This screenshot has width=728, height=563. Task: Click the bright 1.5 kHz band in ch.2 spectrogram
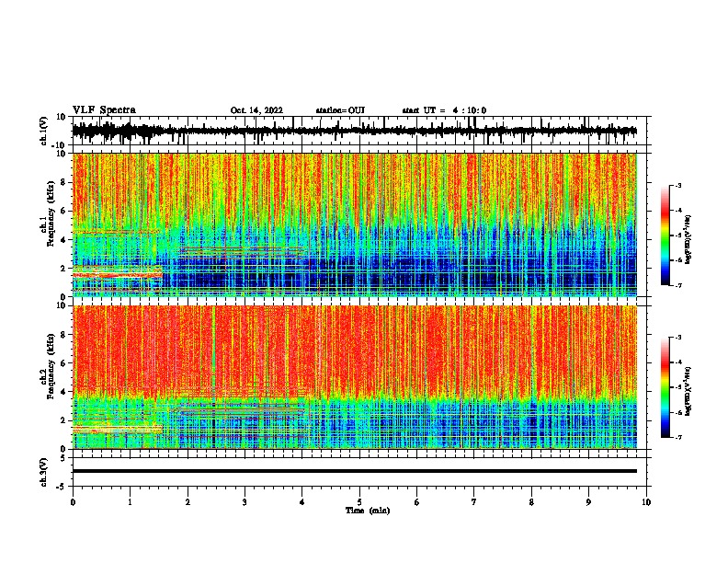pyautogui.click(x=117, y=431)
